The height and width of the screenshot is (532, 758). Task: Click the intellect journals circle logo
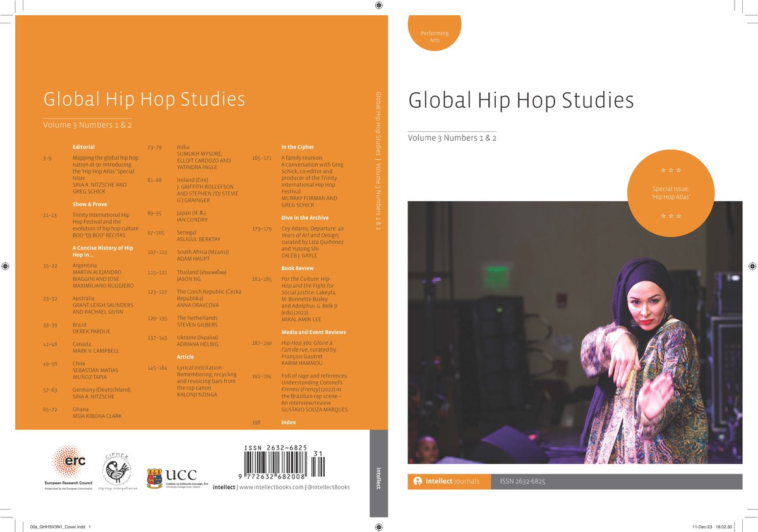(x=417, y=480)
